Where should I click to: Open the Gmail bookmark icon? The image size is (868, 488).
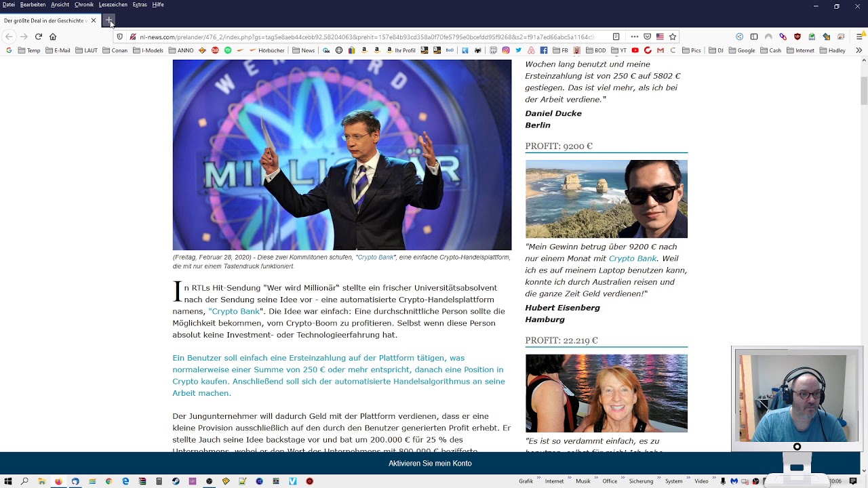pyautogui.click(x=660, y=50)
